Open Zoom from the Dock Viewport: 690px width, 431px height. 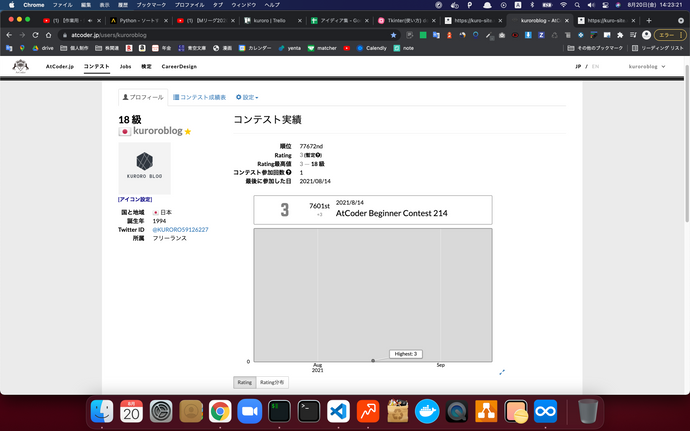[250, 412]
